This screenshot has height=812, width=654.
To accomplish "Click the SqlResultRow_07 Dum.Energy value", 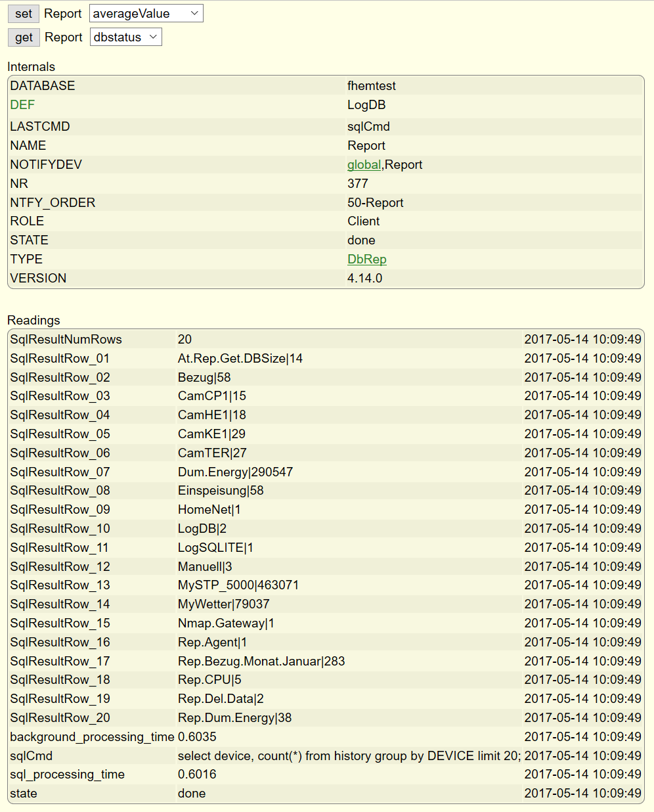I will tap(235, 472).
